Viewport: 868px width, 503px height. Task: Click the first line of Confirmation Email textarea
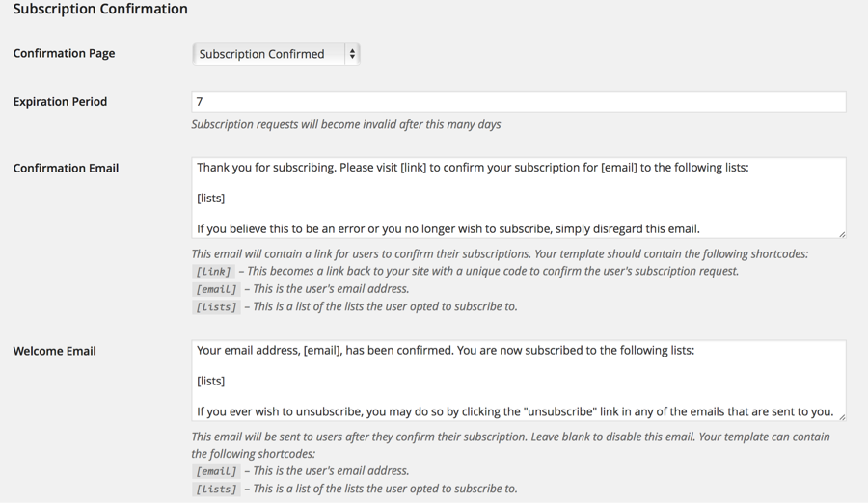(x=473, y=168)
